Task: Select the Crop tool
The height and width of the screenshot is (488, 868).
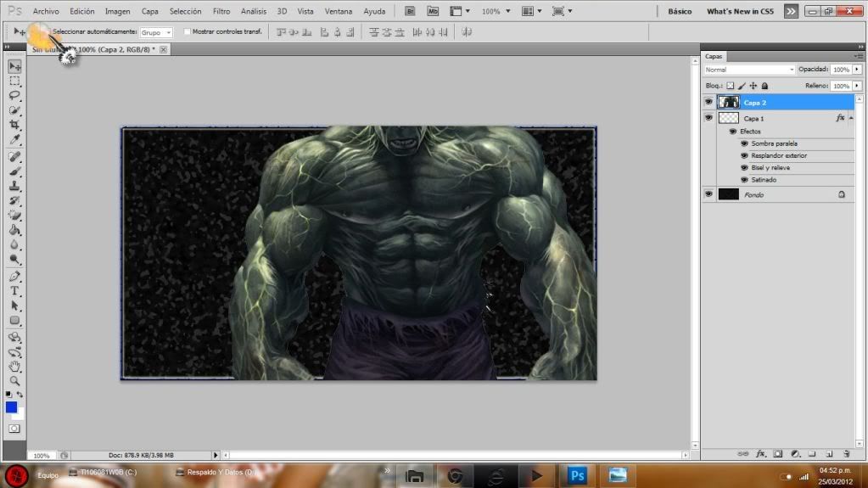Action: click(x=15, y=125)
